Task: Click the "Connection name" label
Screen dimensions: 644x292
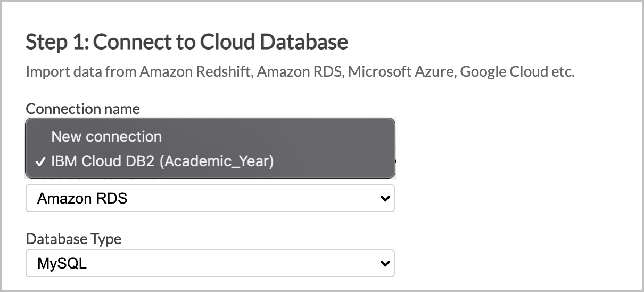Action: 82,109
